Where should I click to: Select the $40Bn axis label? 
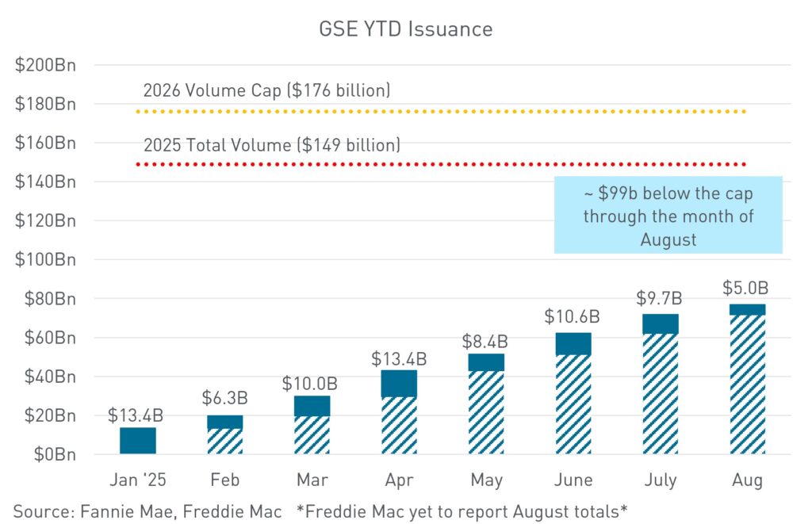[50, 377]
